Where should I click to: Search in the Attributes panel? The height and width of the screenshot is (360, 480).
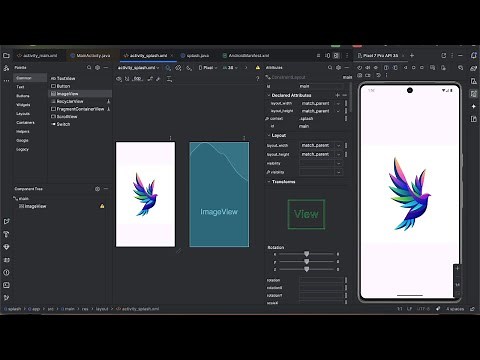pos(330,68)
